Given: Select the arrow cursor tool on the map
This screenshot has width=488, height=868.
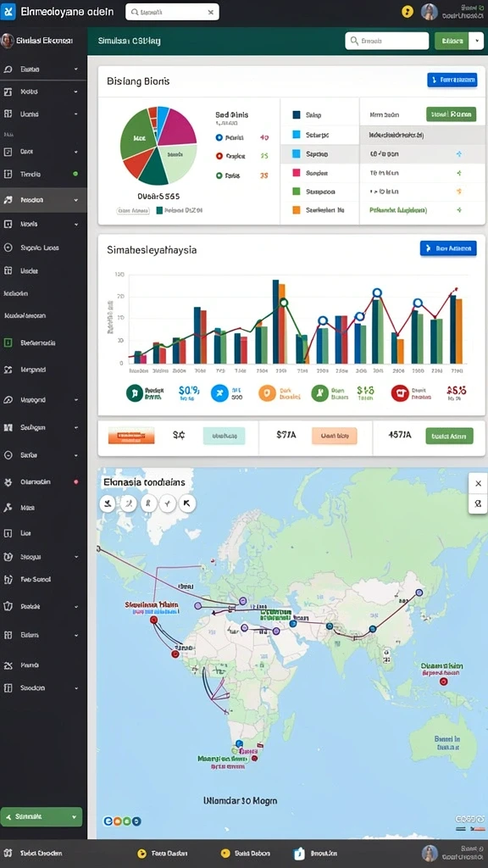Looking at the screenshot, I should click(x=187, y=504).
